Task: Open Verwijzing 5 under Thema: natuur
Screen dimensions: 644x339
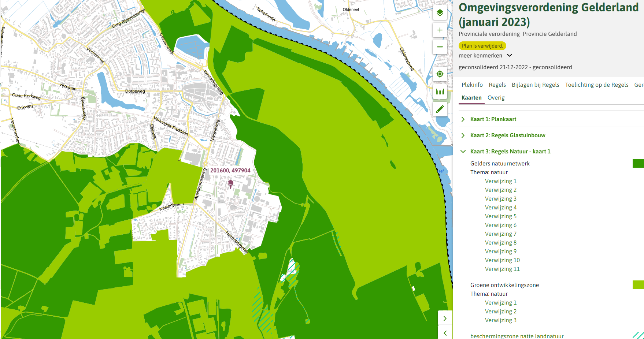Action: coord(501,216)
